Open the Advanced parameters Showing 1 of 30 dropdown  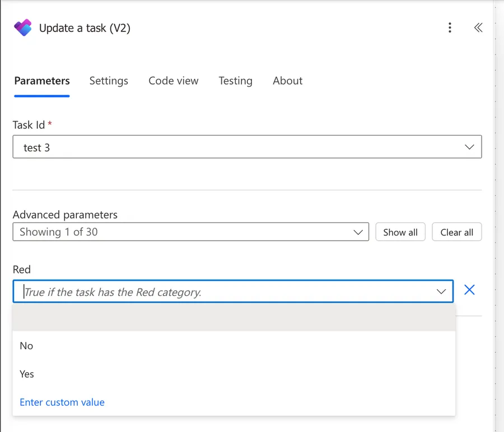click(x=190, y=232)
